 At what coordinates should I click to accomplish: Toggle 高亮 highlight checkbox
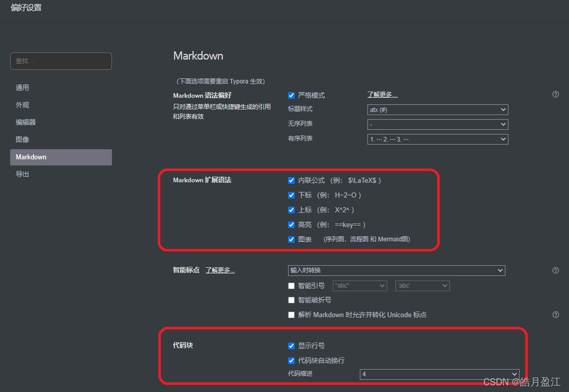tap(291, 225)
